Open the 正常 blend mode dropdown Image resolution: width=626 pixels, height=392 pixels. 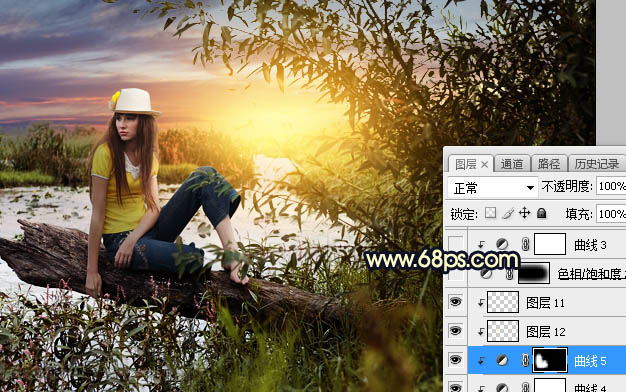point(492,187)
